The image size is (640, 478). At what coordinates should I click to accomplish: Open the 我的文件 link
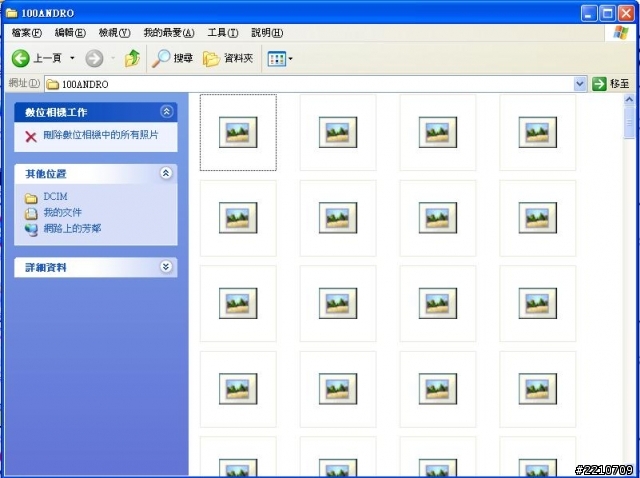click(x=62, y=212)
